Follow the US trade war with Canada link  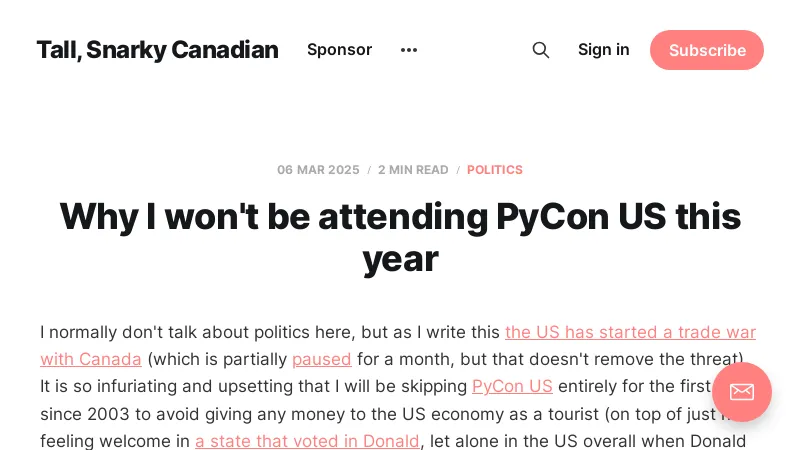(x=630, y=332)
